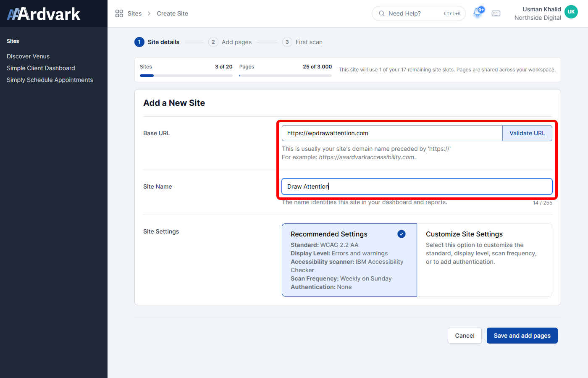
Task: Click the '25 of 3,000' pages count
Action: (318, 67)
